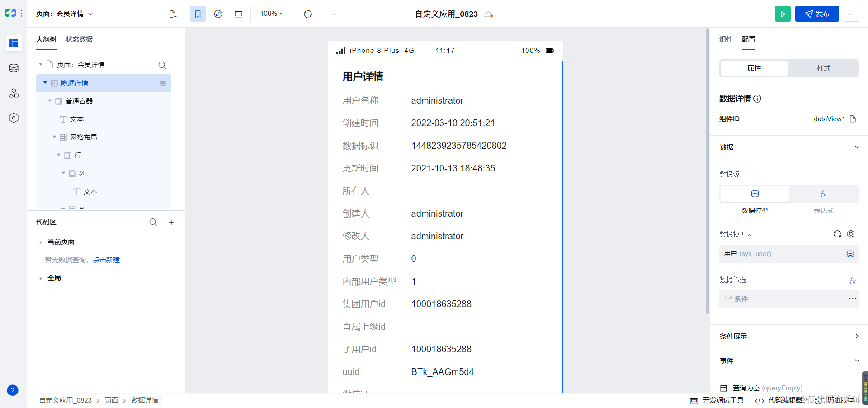
Task: Search in the outline tree
Action: coord(162,65)
